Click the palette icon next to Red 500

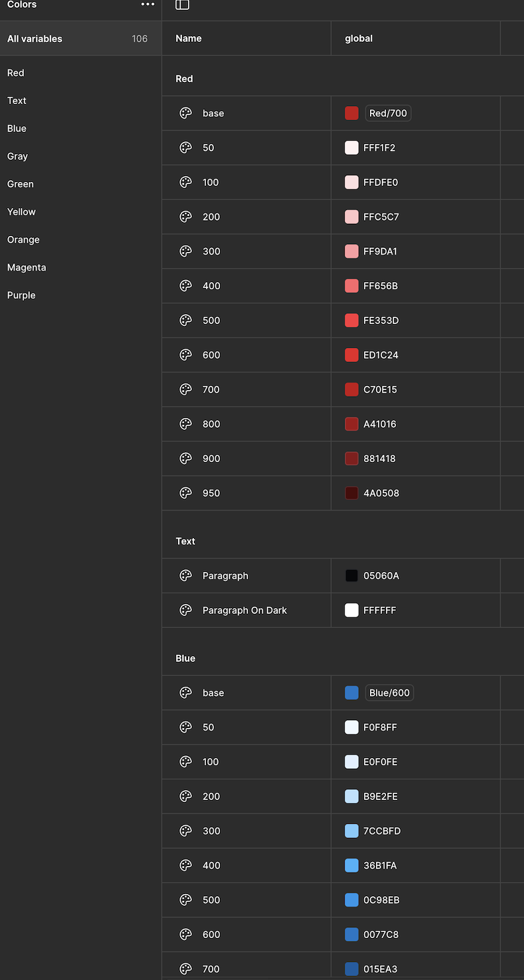click(185, 320)
